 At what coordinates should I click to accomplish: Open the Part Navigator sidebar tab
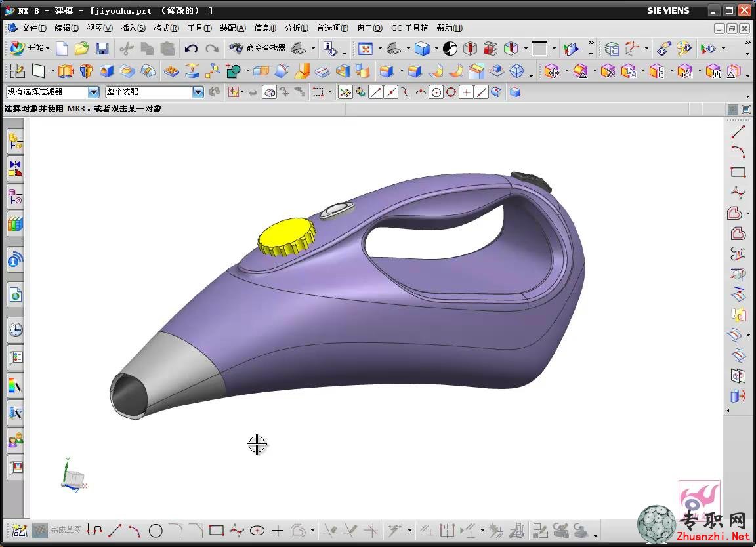tap(16, 196)
